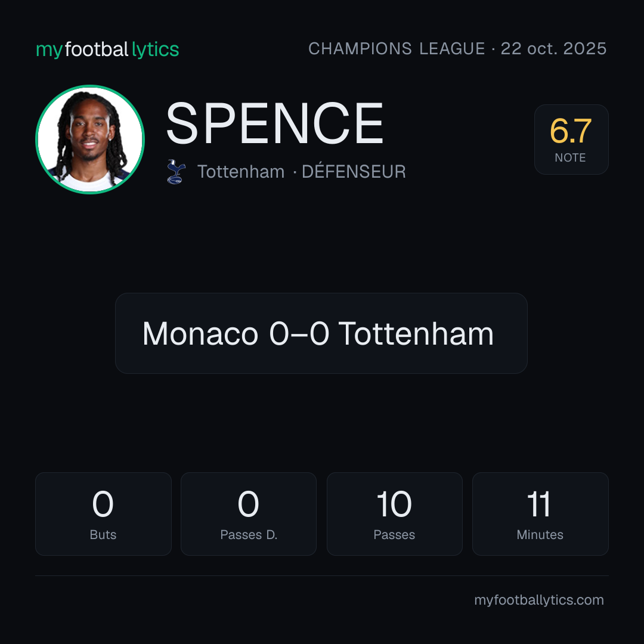The width and height of the screenshot is (644, 644).
Task: Click the CHAMPIONS LEAGUE competition label
Action: click(x=397, y=48)
